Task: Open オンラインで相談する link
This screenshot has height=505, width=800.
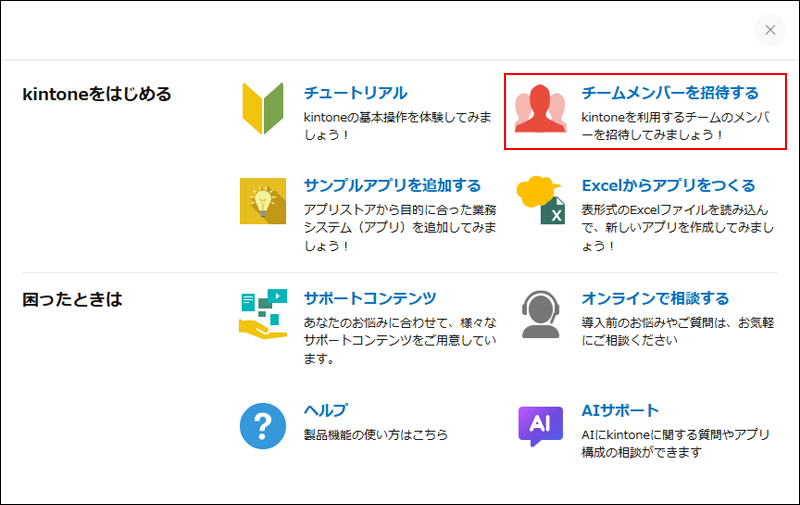Action: tap(655, 298)
